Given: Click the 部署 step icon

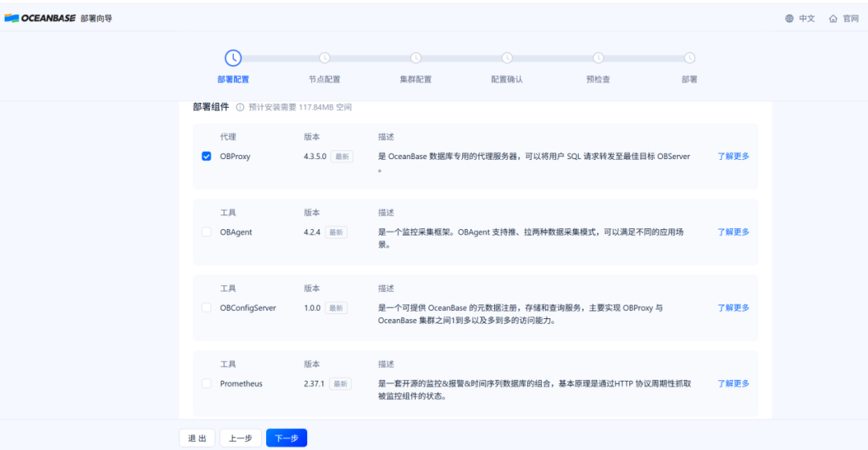Looking at the screenshot, I should tap(690, 58).
